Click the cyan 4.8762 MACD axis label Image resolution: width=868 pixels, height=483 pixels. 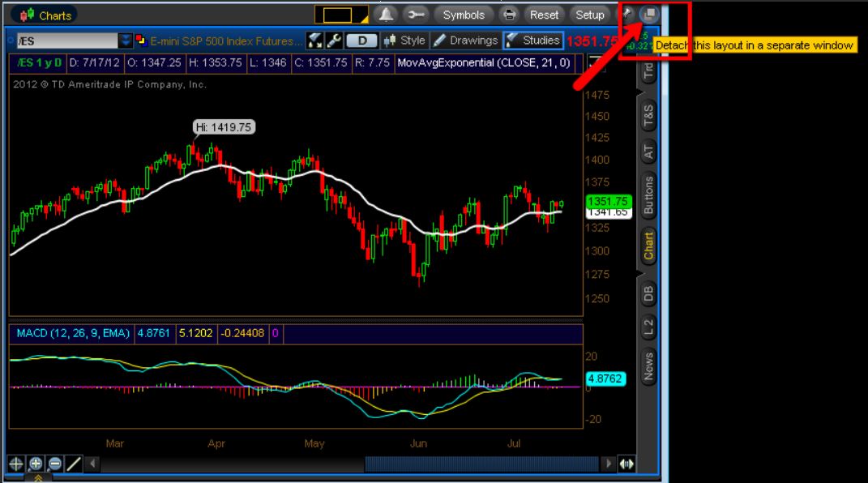pyautogui.click(x=605, y=379)
